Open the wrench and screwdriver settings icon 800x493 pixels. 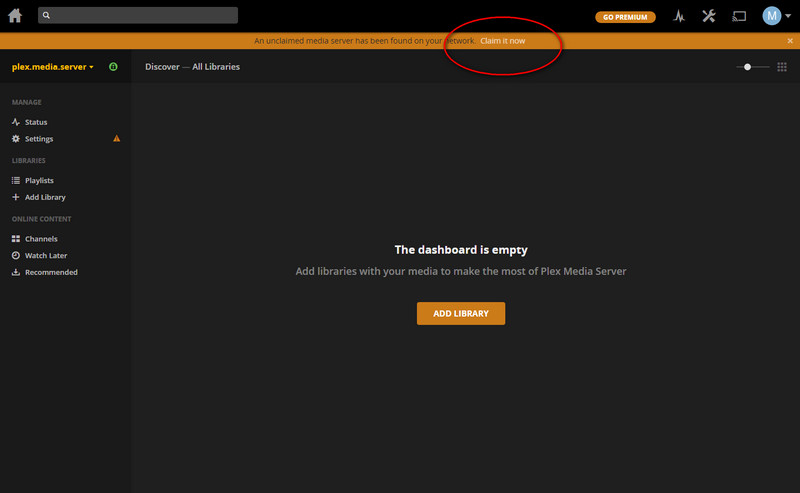tap(709, 16)
